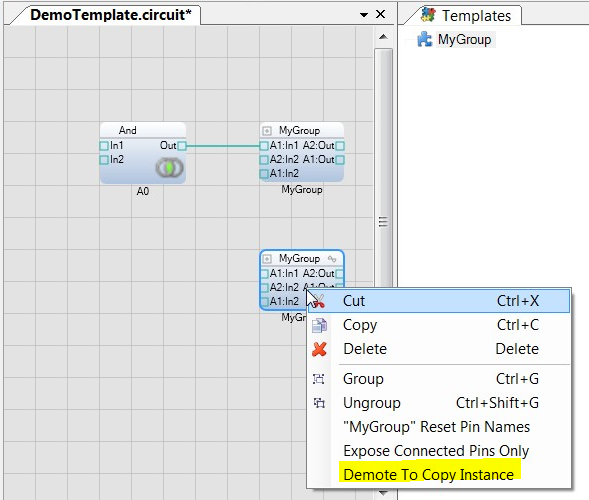Select MyGroup in the Templates tree
589x500 pixels.
[x=464, y=39]
